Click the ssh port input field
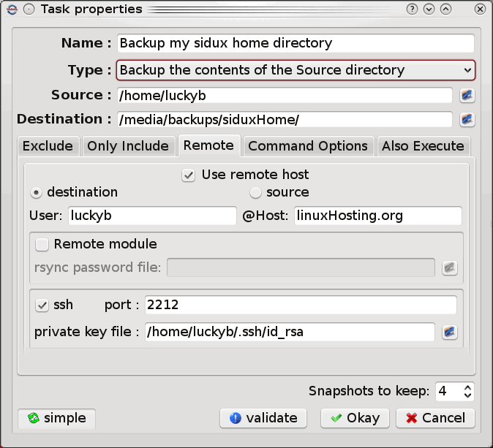This screenshot has width=493, height=448. [300, 305]
